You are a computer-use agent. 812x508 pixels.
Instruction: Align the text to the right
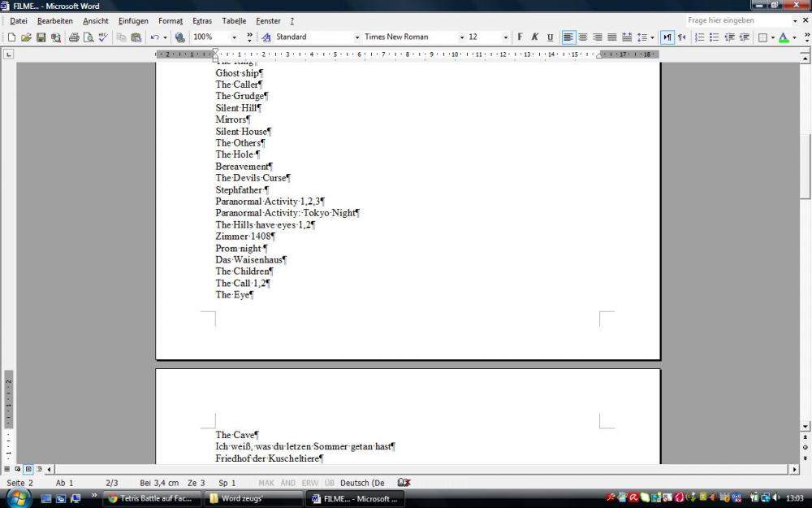(598, 37)
